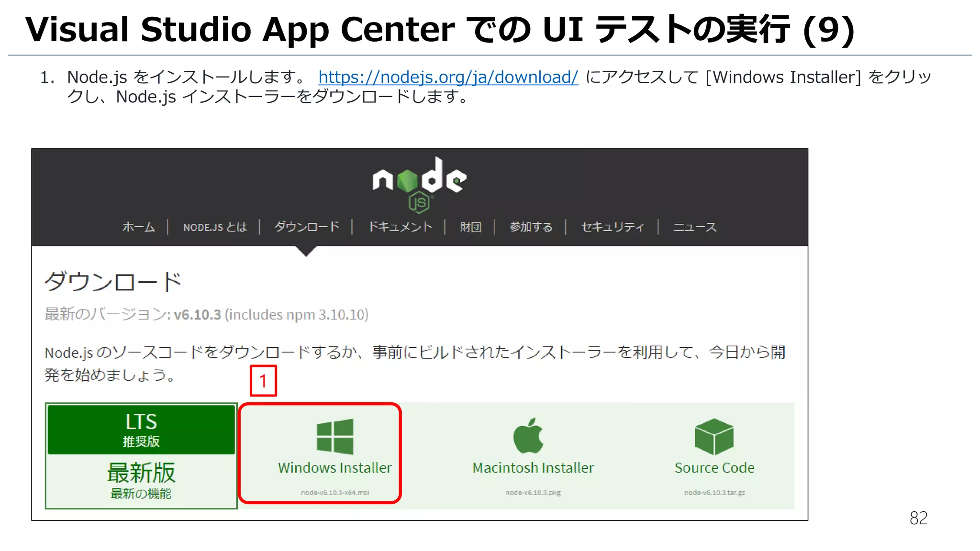Click node-v6.10.3-x64.msi file name
Viewport: 980px width, 551px height.
(335, 492)
